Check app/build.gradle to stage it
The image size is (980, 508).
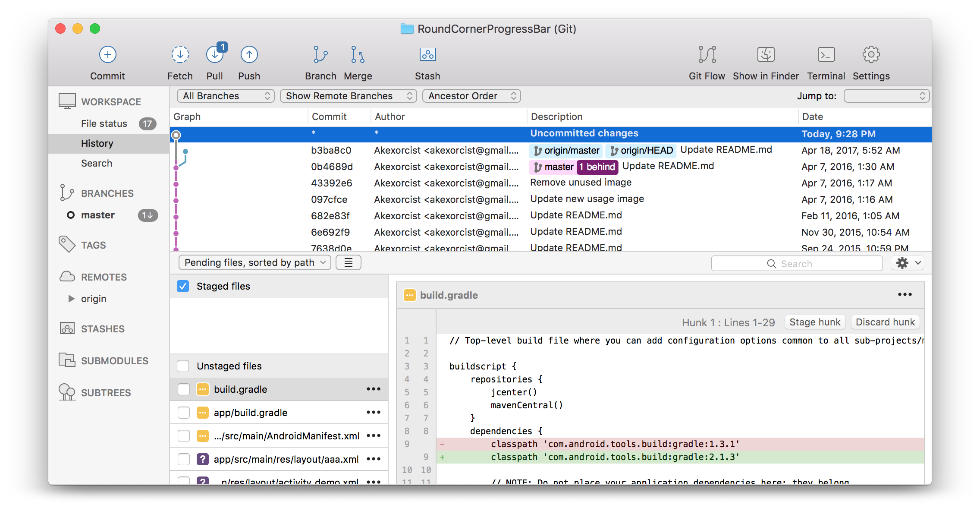[183, 412]
